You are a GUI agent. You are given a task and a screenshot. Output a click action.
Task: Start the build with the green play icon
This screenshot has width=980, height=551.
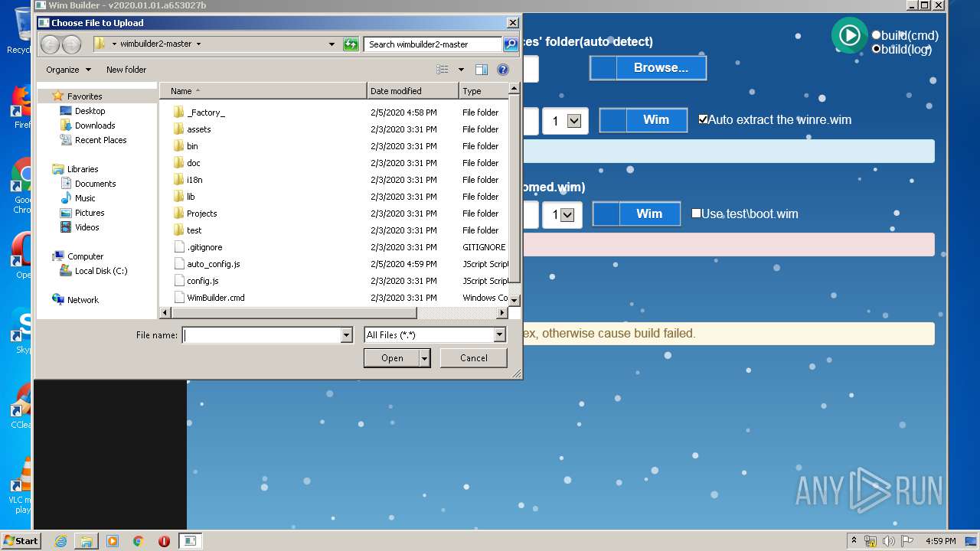849,35
